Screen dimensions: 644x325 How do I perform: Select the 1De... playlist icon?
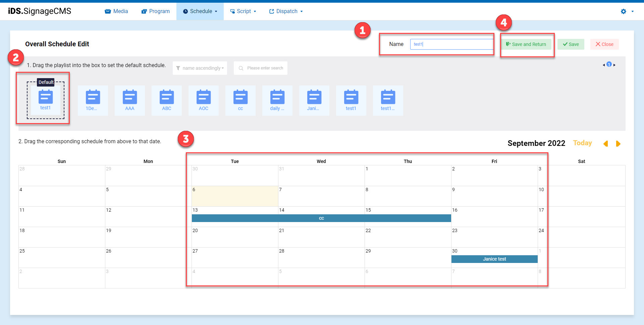[93, 100]
